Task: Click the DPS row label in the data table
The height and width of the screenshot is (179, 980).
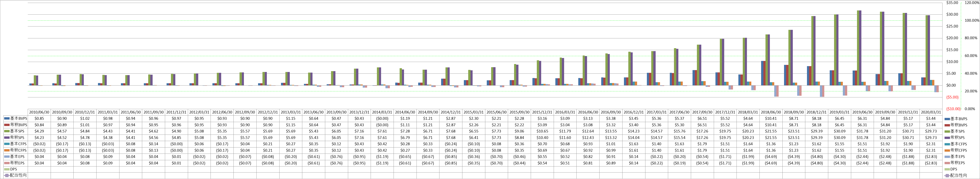Action: pos(13,169)
